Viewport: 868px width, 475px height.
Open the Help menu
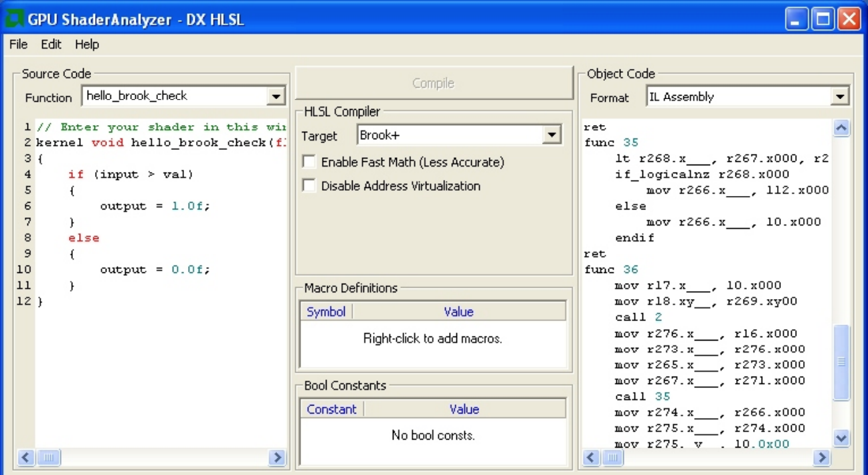[x=86, y=44]
